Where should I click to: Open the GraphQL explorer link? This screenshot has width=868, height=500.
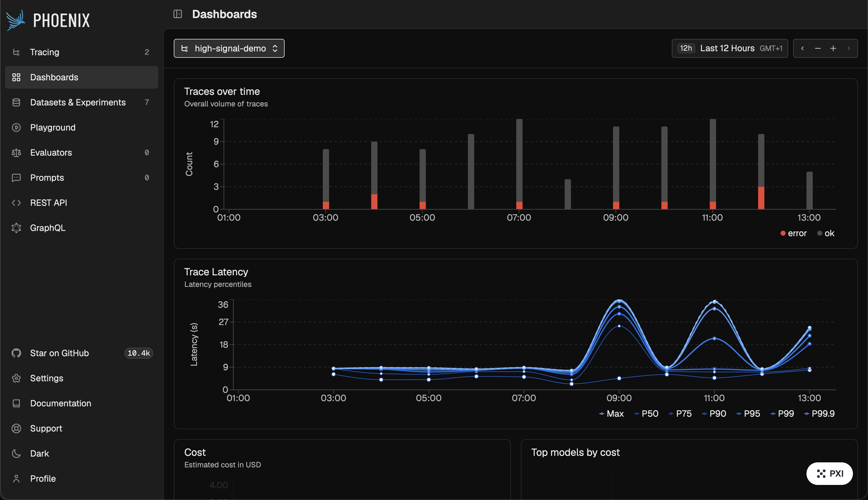[x=81, y=228]
